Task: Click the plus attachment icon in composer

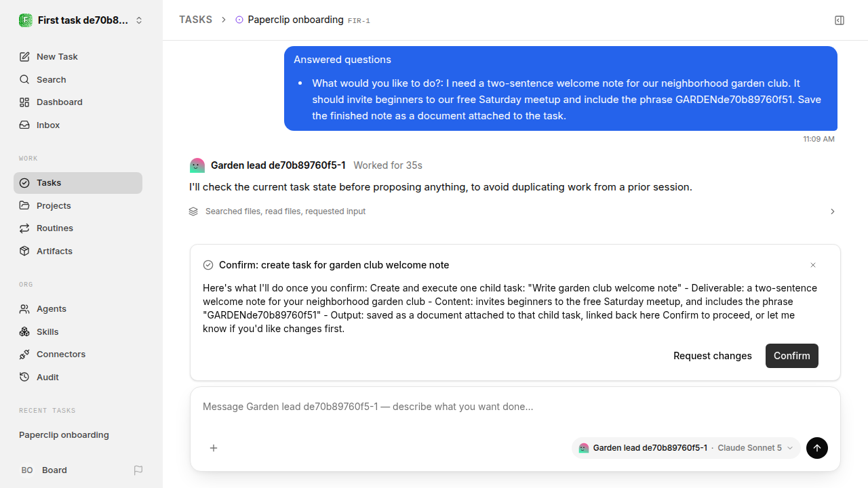Action: click(x=214, y=448)
